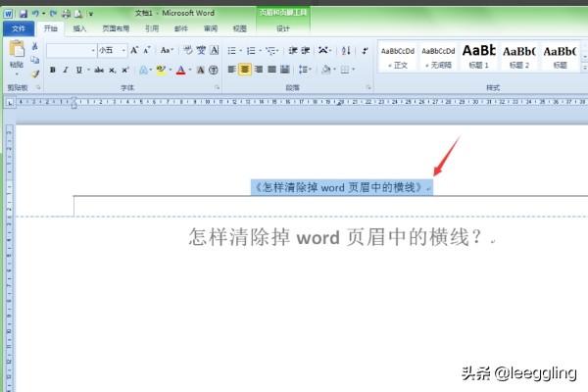Open print preview icon in title bar
This screenshot has height=392, width=588.
click(78, 14)
